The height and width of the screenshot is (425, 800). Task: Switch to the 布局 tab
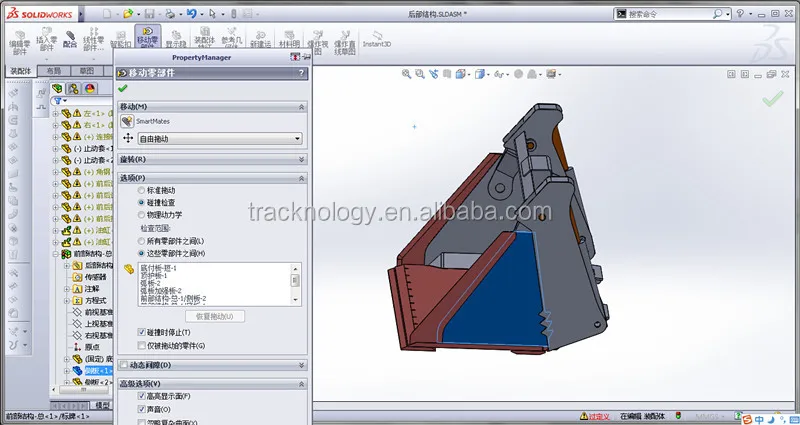point(54,72)
